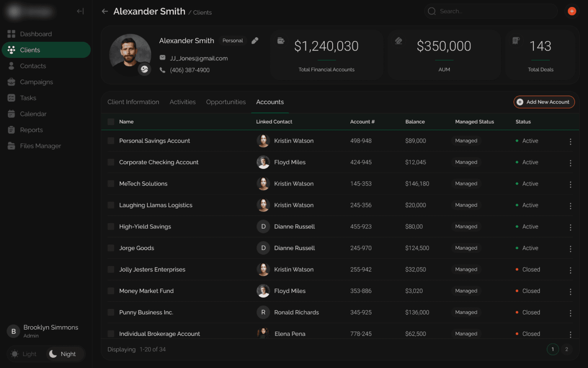Click the badge icon on profile photo

click(x=144, y=69)
